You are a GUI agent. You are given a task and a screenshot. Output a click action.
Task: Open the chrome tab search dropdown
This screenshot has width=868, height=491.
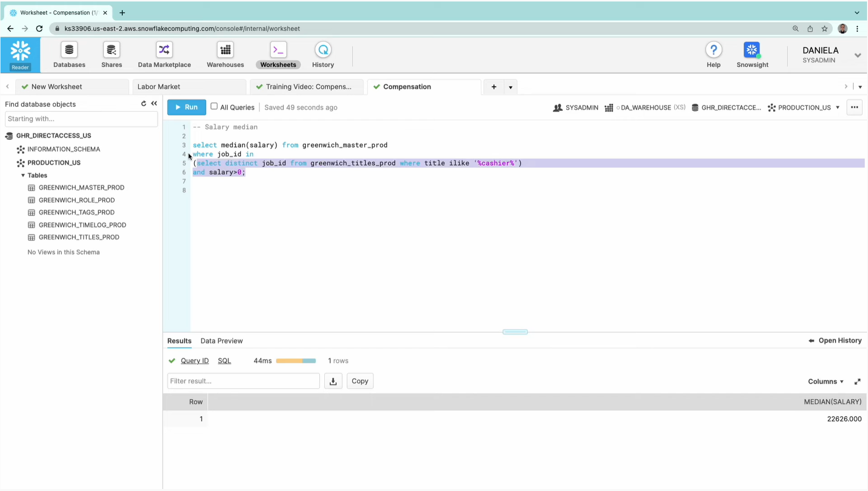[857, 12]
